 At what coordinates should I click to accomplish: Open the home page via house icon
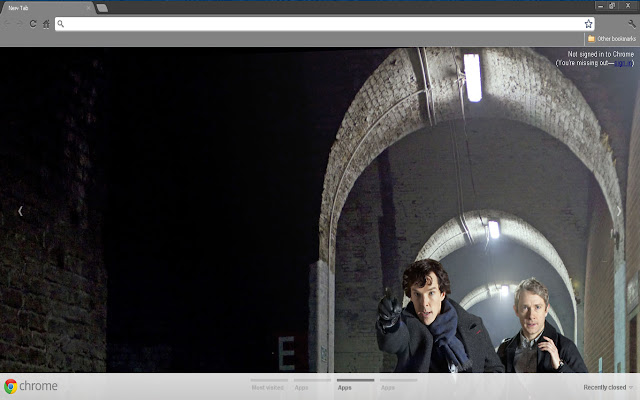click(x=46, y=24)
